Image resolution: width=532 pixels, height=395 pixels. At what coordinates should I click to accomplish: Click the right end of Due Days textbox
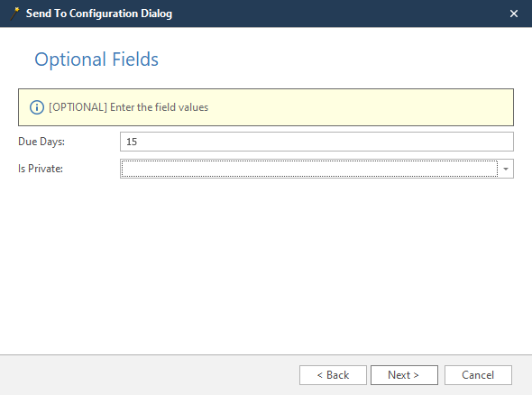coord(502,142)
